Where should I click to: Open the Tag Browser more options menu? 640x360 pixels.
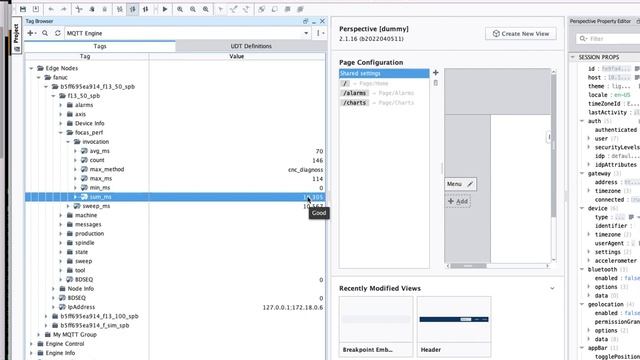coord(320,33)
